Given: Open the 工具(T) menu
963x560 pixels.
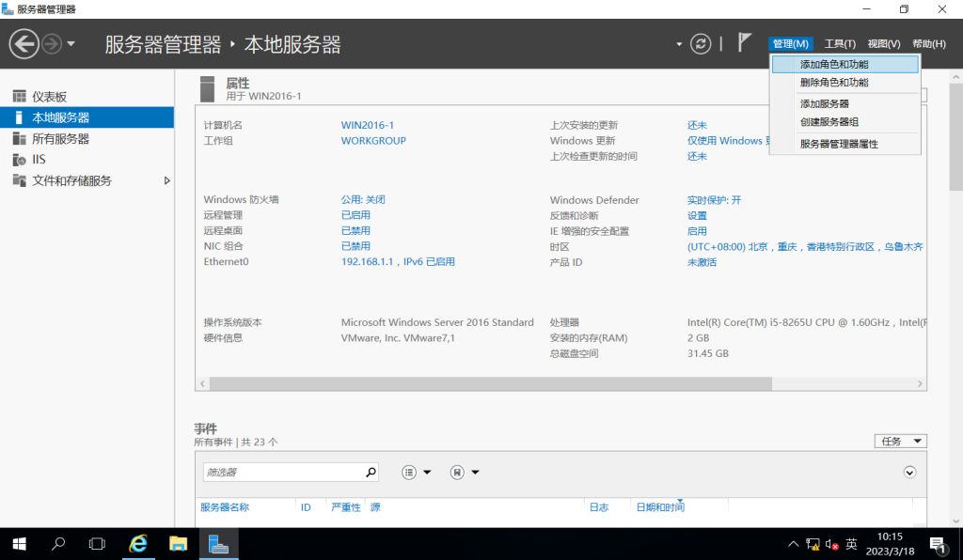Looking at the screenshot, I should pos(840,43).
